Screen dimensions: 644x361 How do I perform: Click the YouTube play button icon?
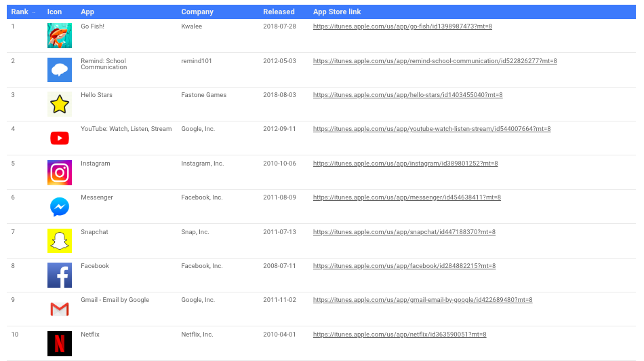point(60,138)
